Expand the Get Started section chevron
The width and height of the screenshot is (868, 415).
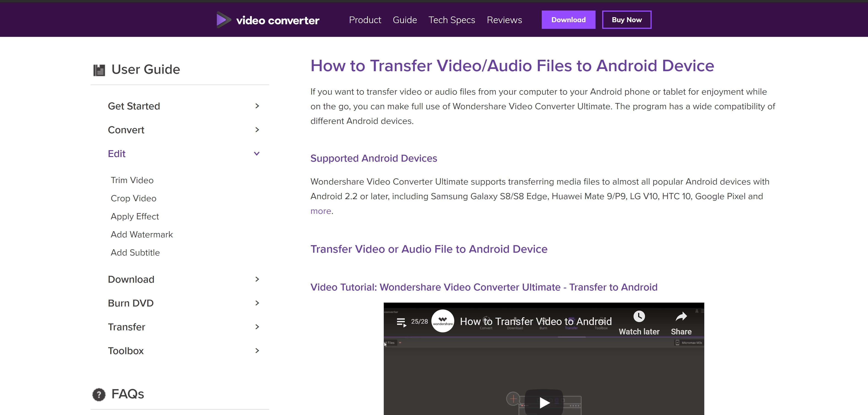tap(257, 106)
